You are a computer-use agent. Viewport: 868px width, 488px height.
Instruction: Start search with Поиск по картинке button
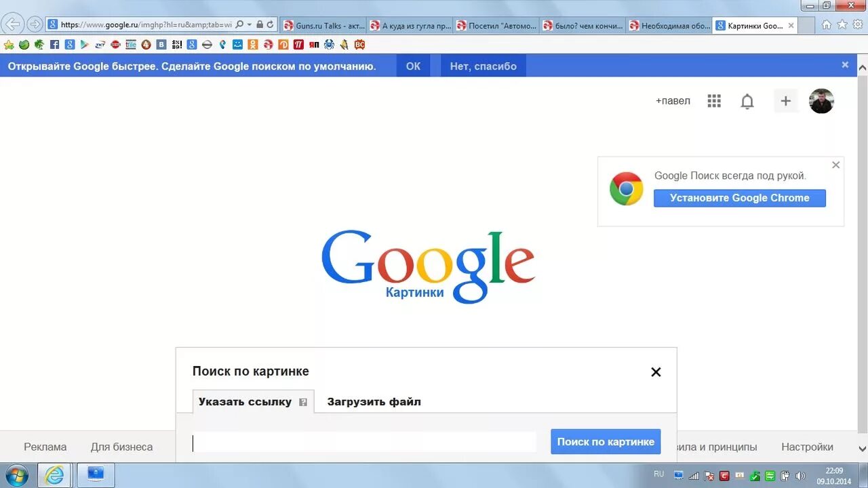[606, 441]
